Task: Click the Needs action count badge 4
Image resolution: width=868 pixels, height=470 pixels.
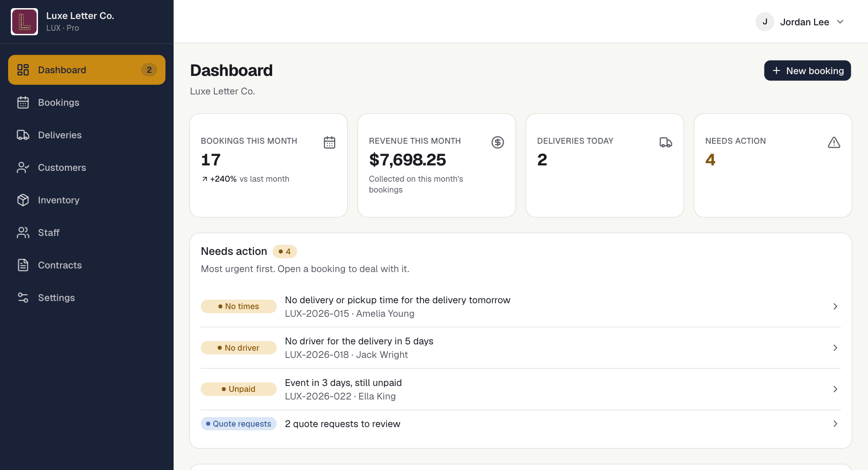Action: click(x=285, y=251)
